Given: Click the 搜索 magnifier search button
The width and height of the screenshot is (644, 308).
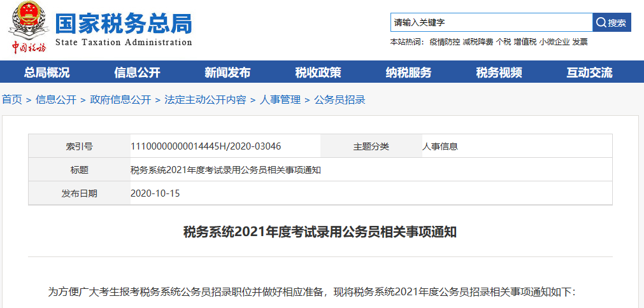Looking at the screenshot, I should pyautogui.click(x=612, y=23).
